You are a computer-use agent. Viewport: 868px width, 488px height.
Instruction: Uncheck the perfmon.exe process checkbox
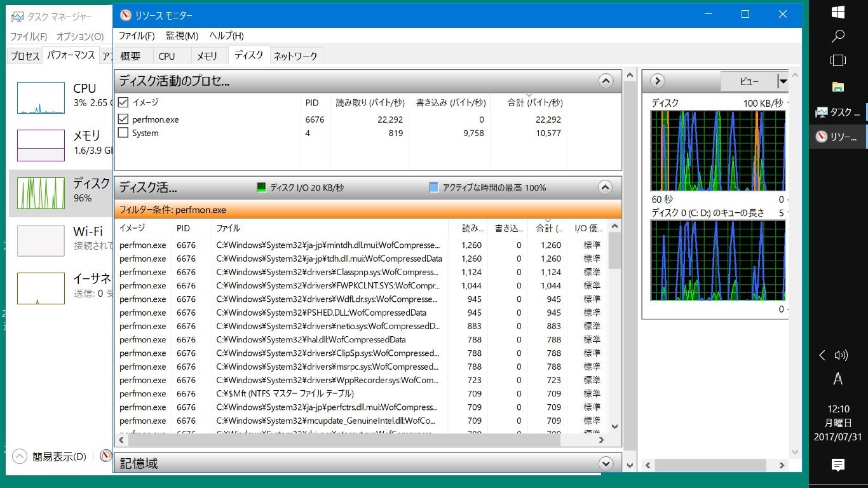[123, 119]
